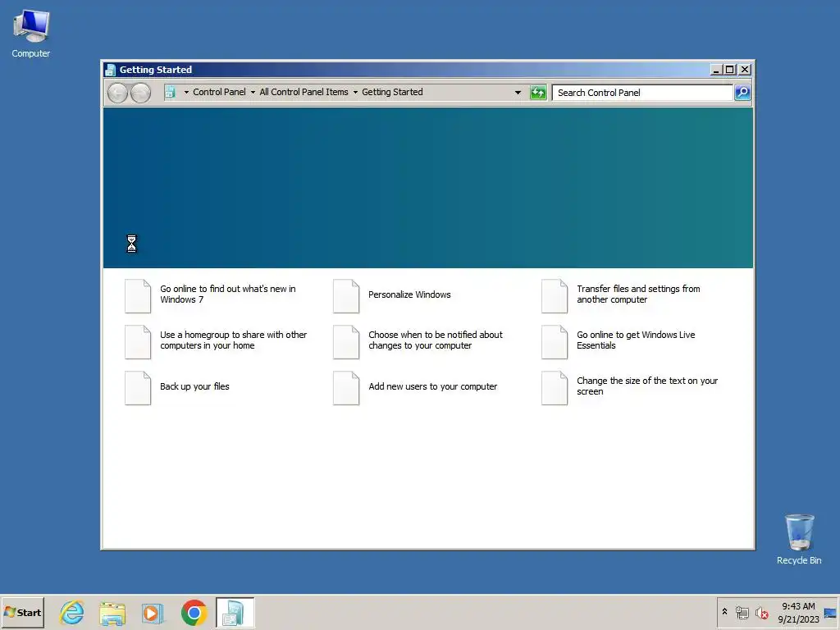Select 'Add new users to your computer' text
Image resolution: width=840 pixels, height=630 pixels.
432,386
